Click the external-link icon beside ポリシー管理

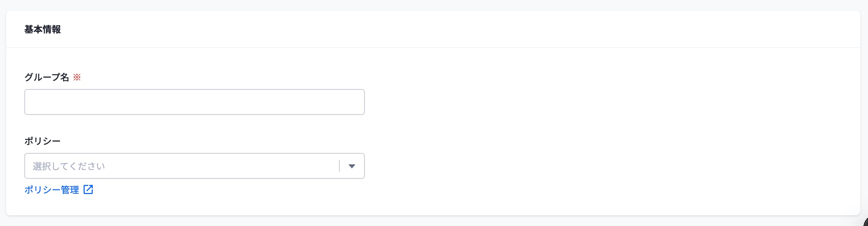tap(88, 189)
